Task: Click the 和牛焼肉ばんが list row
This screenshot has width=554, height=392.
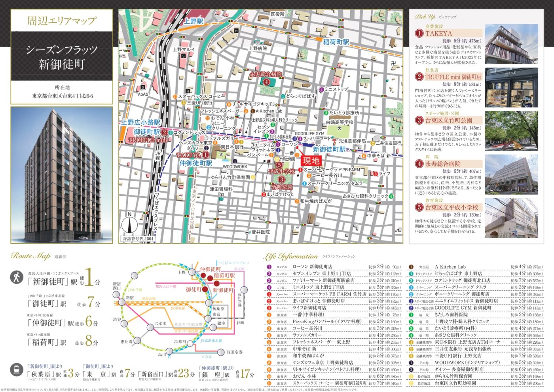Action: tap(334, 356)
